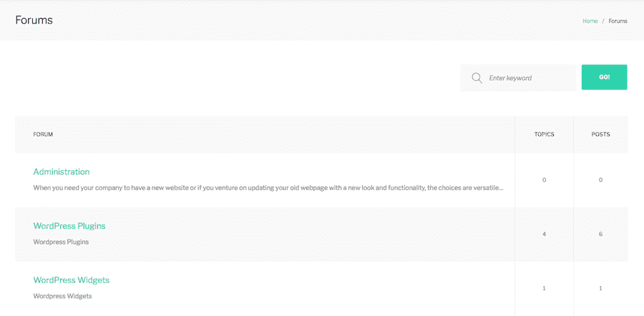Open the Administration forum
The width and height of the screenshot is (644, 316).
[62, 172]
